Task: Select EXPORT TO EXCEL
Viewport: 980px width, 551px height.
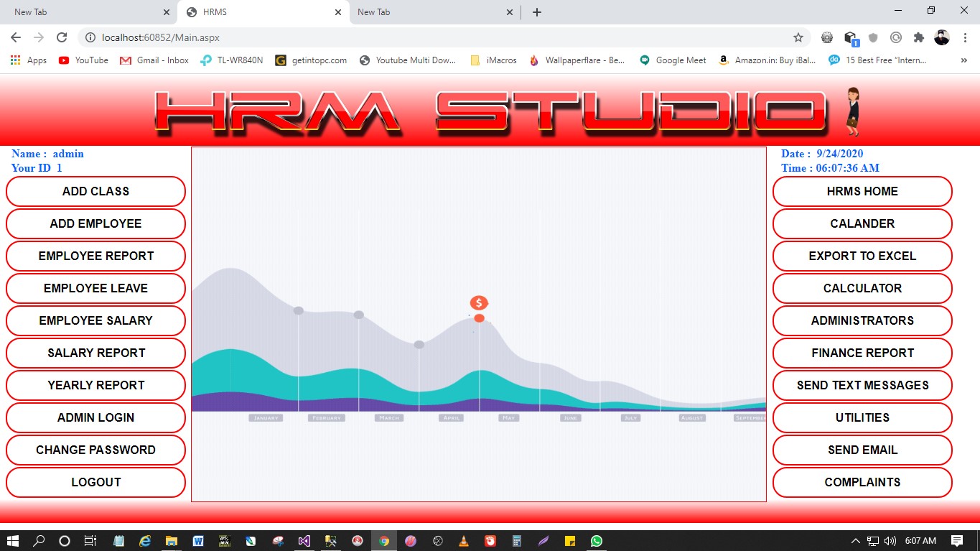Action: click(x=862, y=256)
